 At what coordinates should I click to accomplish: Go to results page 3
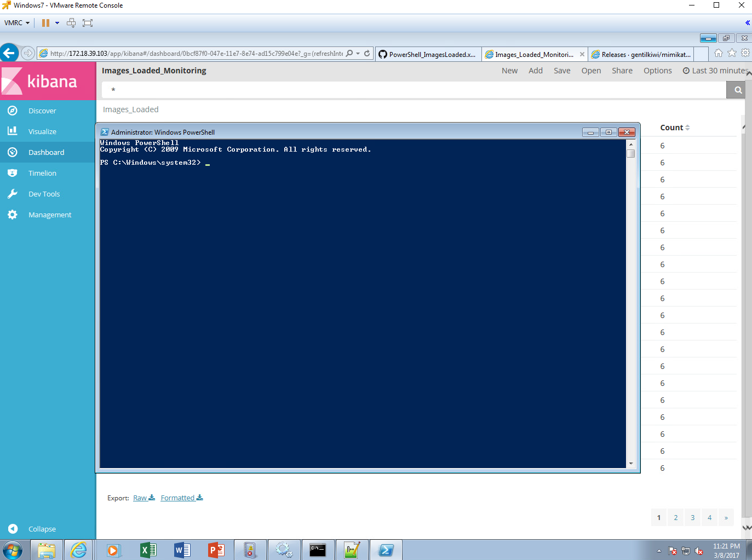(693, 517)
